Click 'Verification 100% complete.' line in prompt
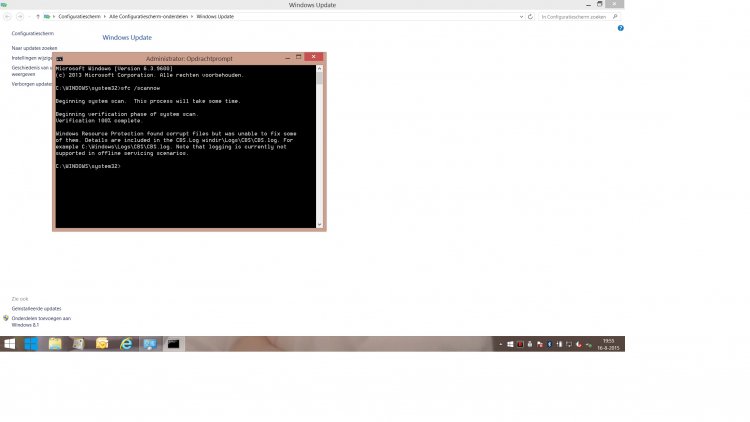The height and width of the screenshot is (422, 750). point(99,121)
